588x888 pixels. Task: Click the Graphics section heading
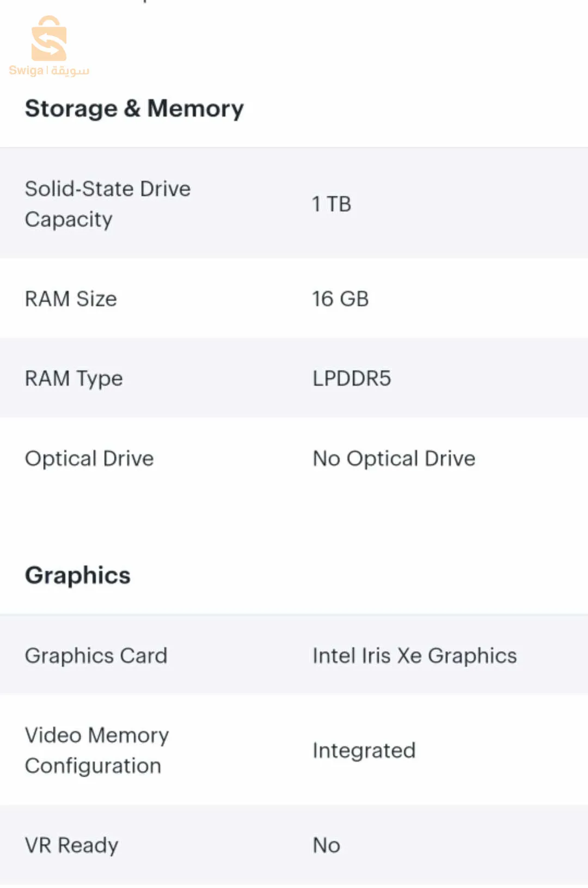tap(78, 576)
